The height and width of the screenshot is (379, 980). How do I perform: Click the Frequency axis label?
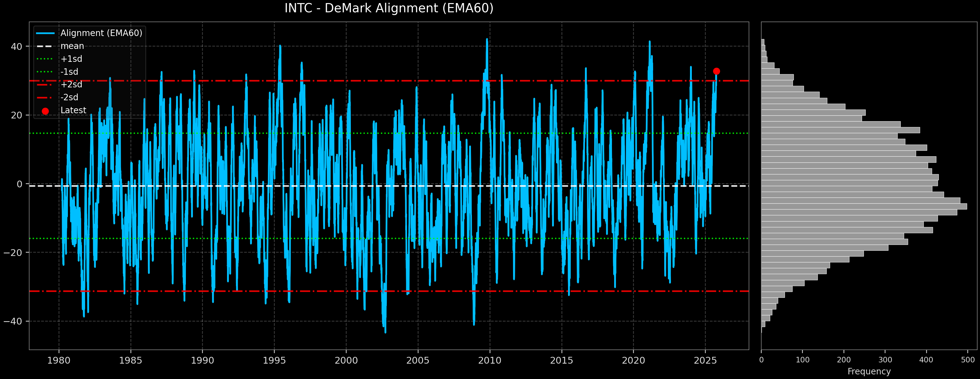pyautogui.click(x=869, y=371)
